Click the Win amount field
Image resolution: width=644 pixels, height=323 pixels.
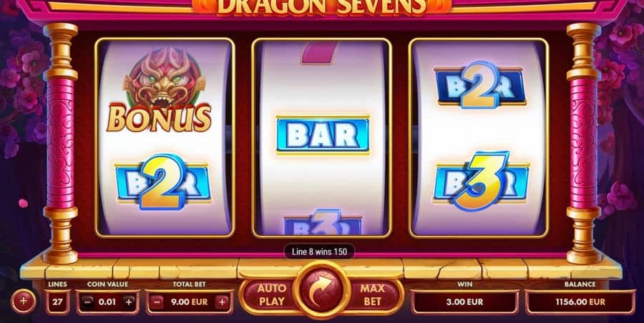tap(465, 302)
